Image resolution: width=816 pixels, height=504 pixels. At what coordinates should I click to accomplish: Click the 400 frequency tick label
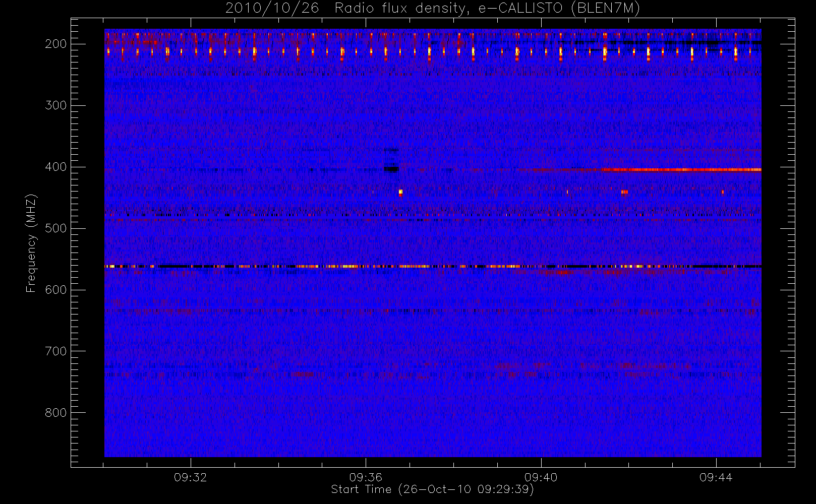pos(56,167)
